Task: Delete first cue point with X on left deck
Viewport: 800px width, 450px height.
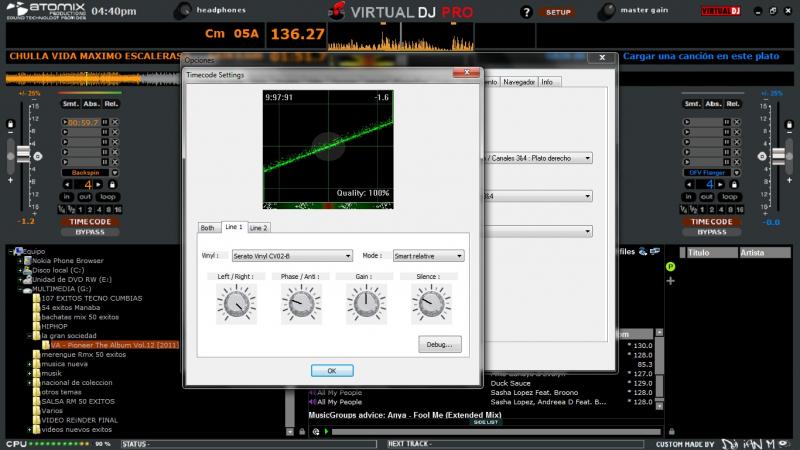Action: [115, 122]
